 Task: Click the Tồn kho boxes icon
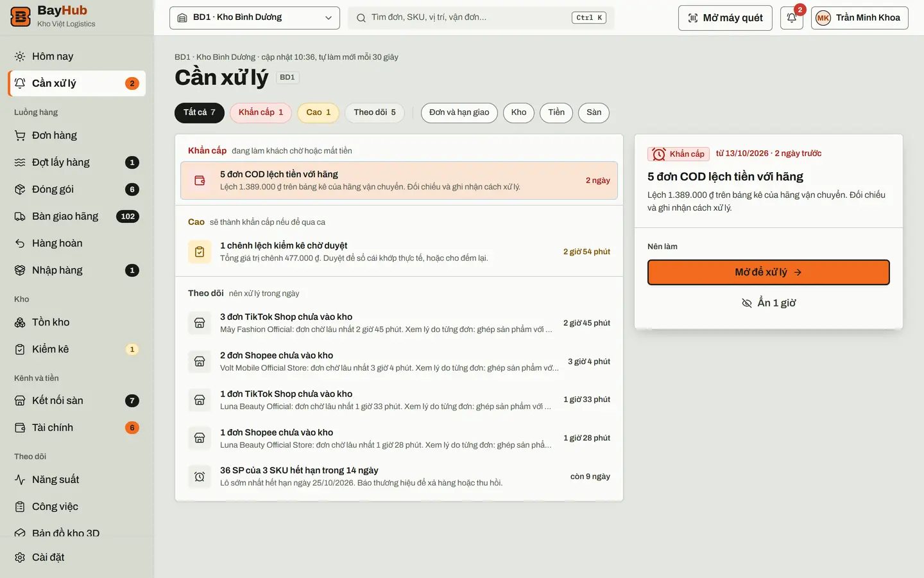coord(20,322)
